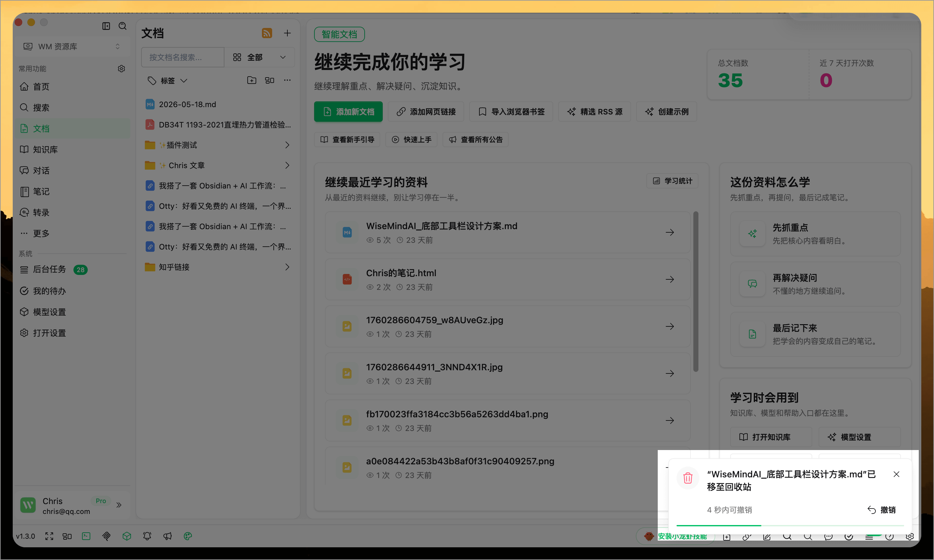The height and width of the screenshot is (560, 934).
Task: Click the 先抓重点 sparkle card icon
Action: [x=752, y=234]
